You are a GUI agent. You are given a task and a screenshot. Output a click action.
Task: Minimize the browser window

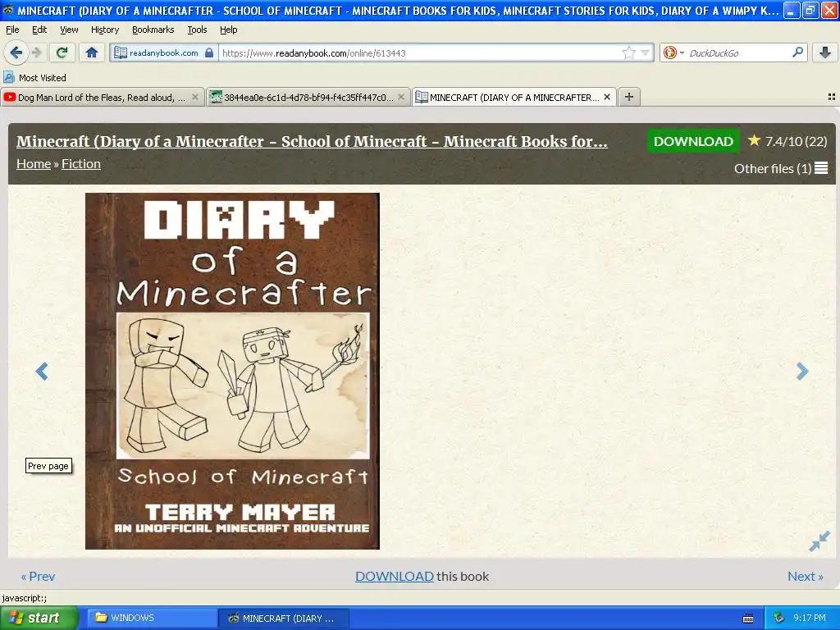click(792, 10)
